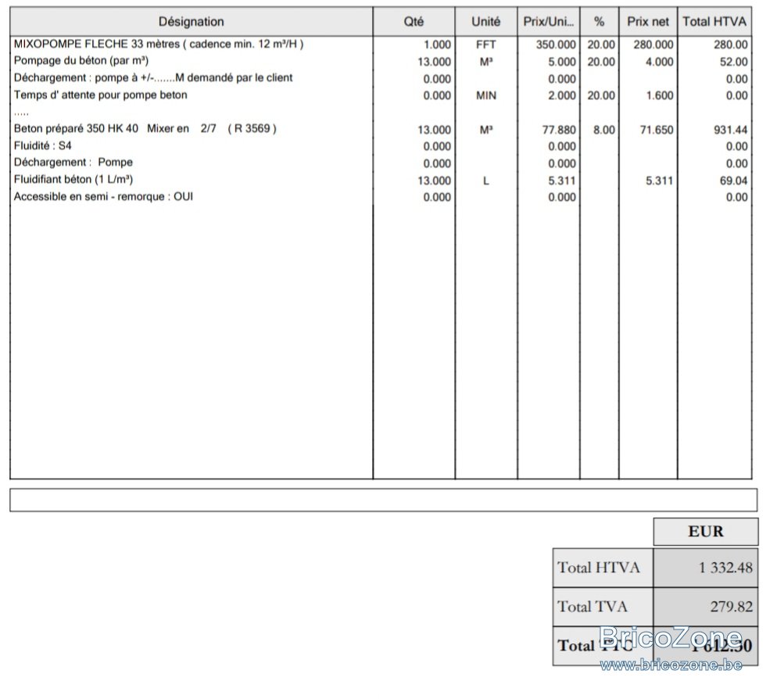
Task: Click the row total '52.00'
Action: click(x=733, y=62)
